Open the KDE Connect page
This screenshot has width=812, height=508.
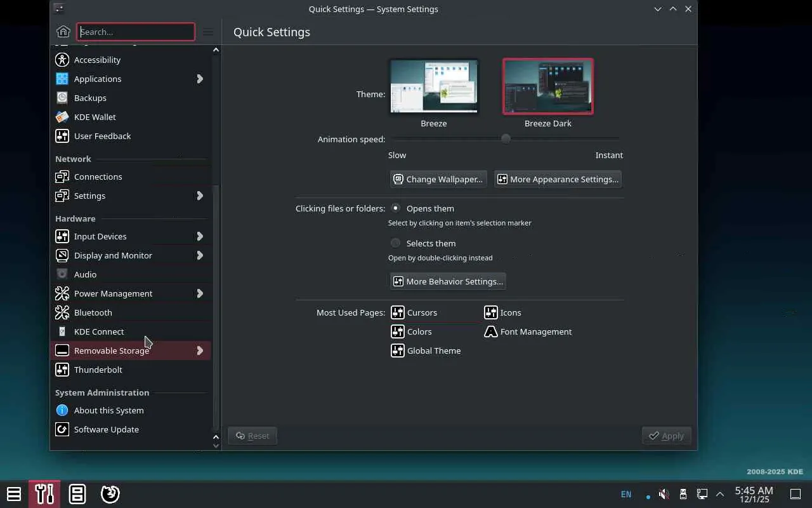(x=131, y=331)
